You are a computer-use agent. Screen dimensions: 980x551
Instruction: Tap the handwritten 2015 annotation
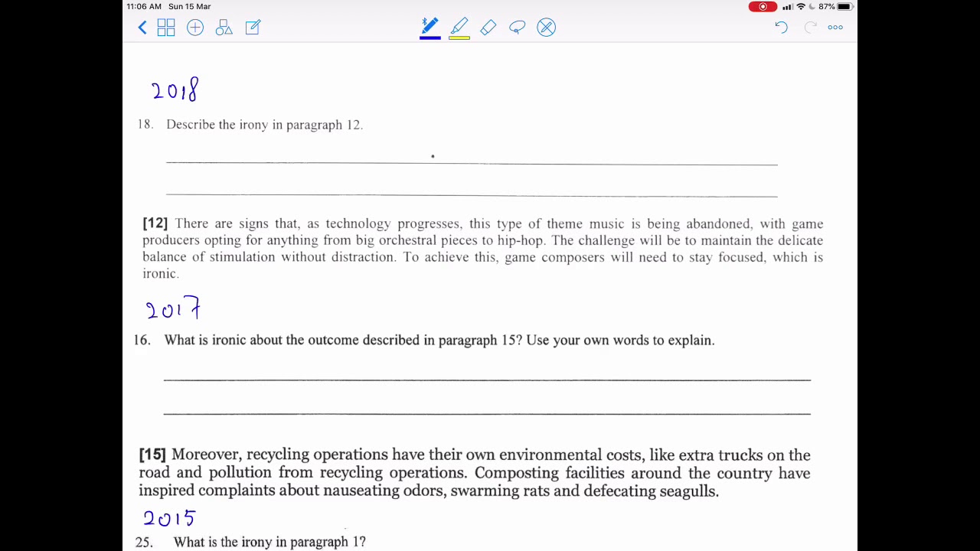click(x=169, y=518)
